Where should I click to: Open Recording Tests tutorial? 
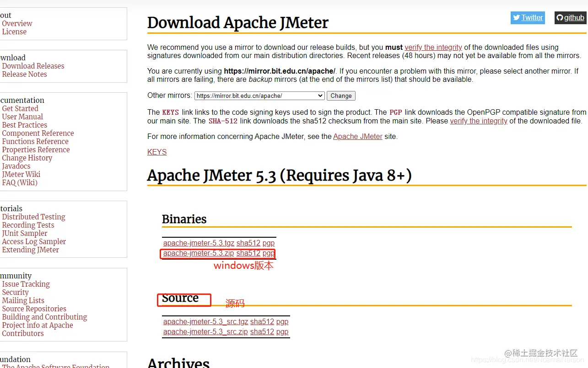(28, 225)
